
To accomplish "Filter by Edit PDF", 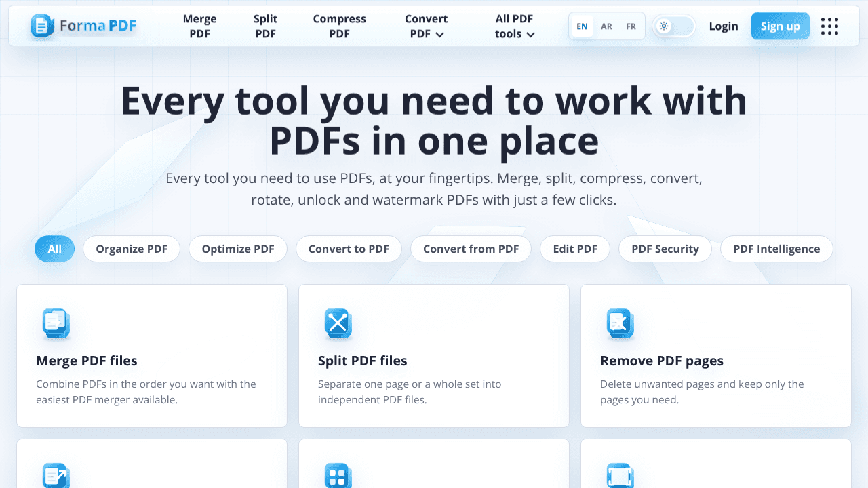I will pos(575,249).
